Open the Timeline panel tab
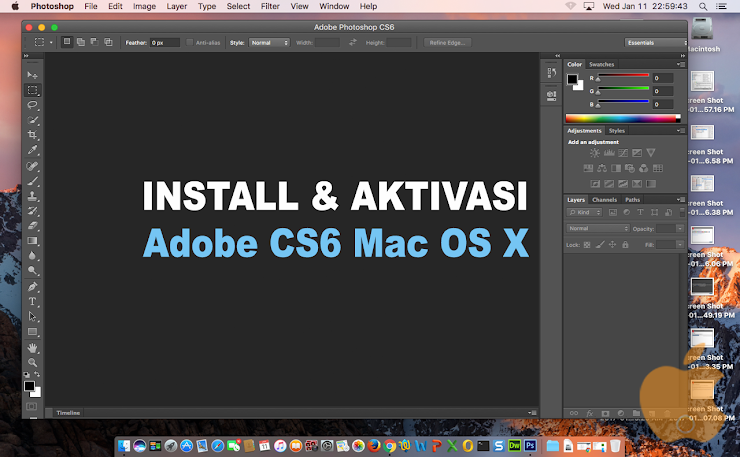This screenshot has height=457, width=740. click(68, 413)
